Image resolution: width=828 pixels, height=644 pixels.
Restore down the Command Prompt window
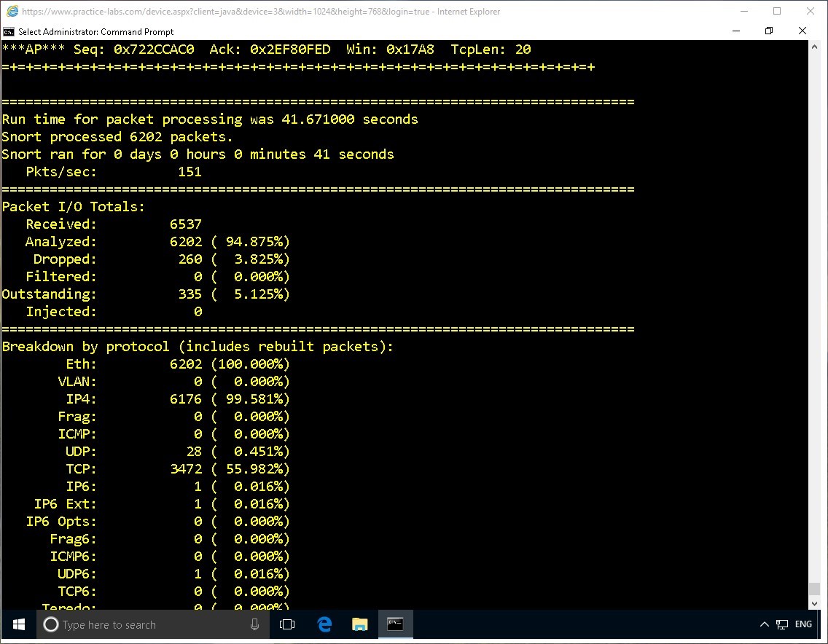[x=769, y=31]
